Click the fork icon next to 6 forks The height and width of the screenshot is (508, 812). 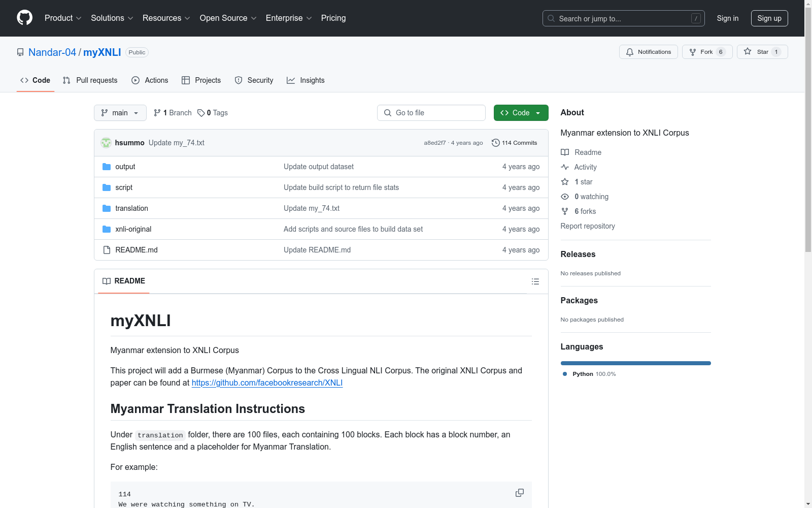coord(565,211)
